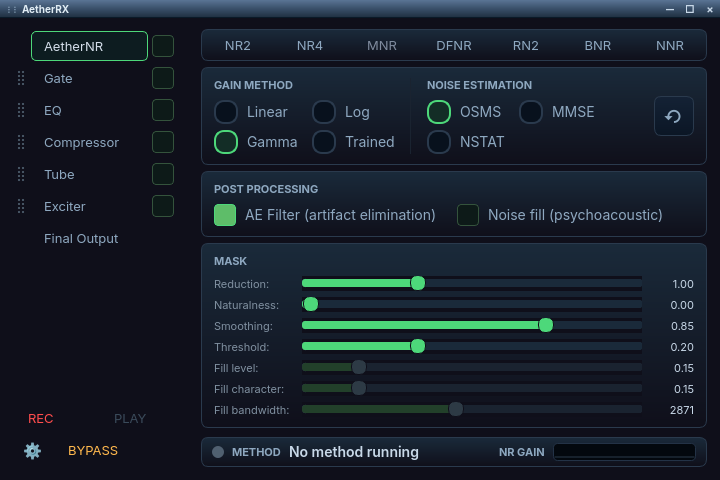This screenshot has width=720, height=480.
Task: Click the Gate row drag handle
Action: (21, 78)
